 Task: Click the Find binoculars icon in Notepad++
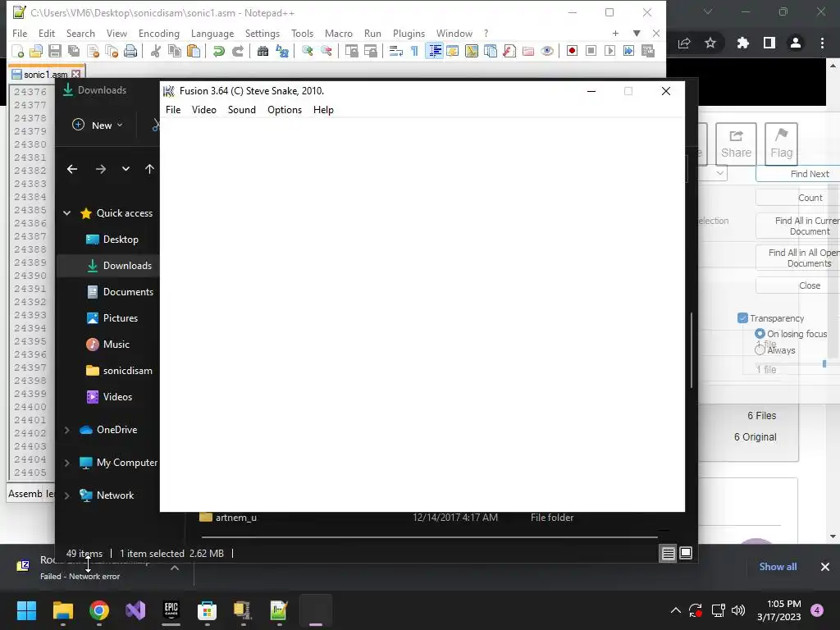(262, 51)
